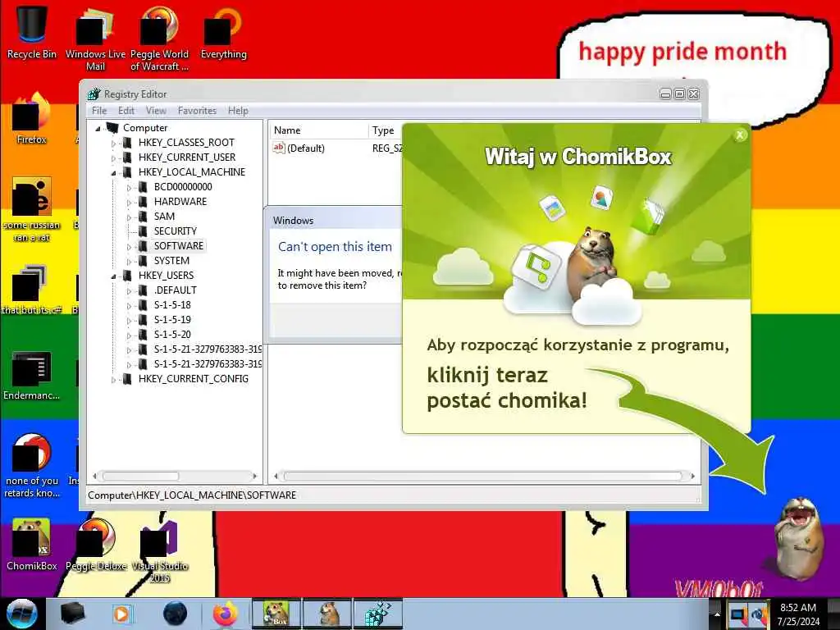Open 'none of you retards kno...' desktop icon

coord(31,466)
